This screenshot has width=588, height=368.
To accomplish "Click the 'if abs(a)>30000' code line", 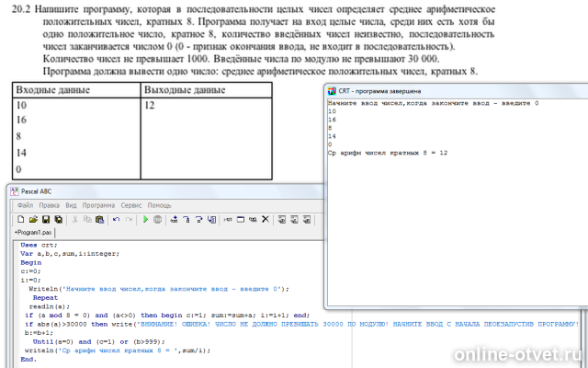I will pos(302,324).
